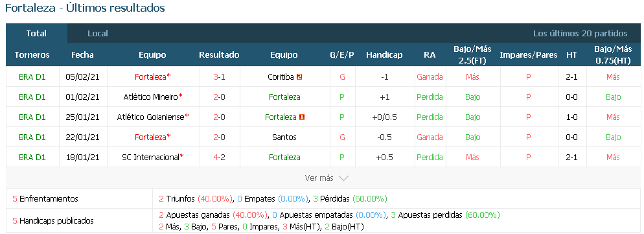The image size is (644, 234).
Task: Open Los últimos 20 partidos selector
Action: (581, 33)
